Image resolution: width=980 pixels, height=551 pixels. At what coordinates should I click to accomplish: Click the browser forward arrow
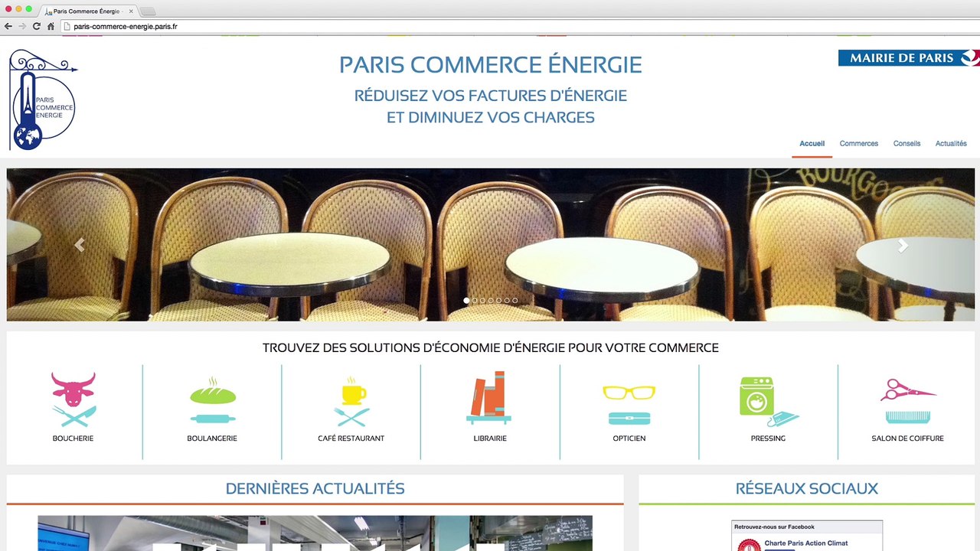(22, 26)
